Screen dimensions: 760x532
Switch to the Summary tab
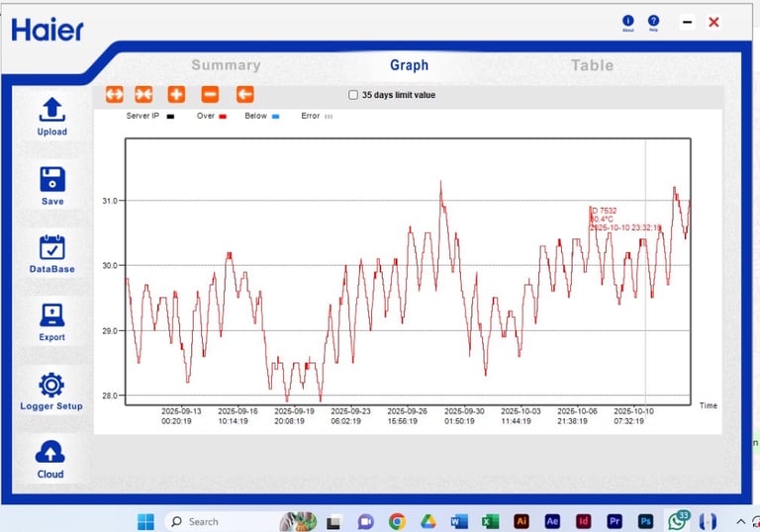(226, 65)
